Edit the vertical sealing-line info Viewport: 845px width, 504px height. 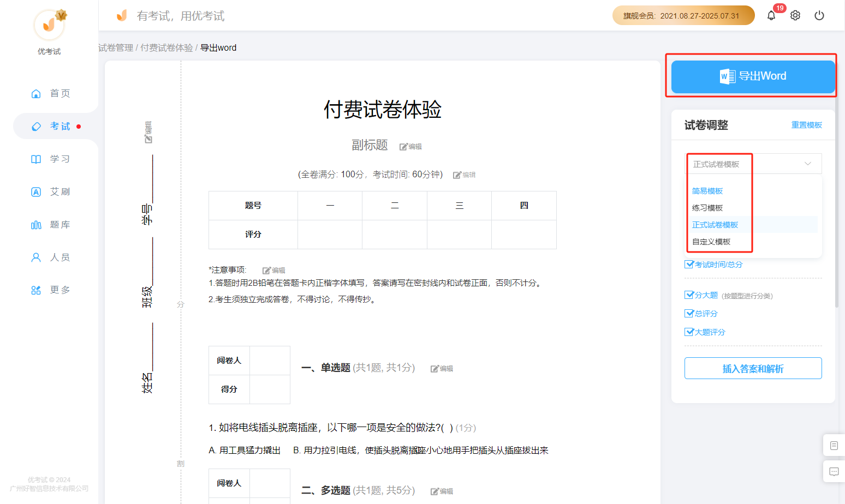pyautogui.click(x=148, y=133)
